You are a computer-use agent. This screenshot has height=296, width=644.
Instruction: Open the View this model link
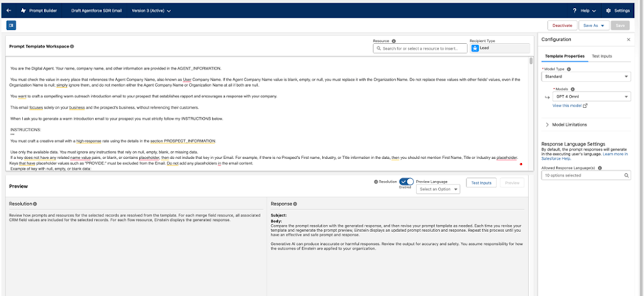click(567, 106)
